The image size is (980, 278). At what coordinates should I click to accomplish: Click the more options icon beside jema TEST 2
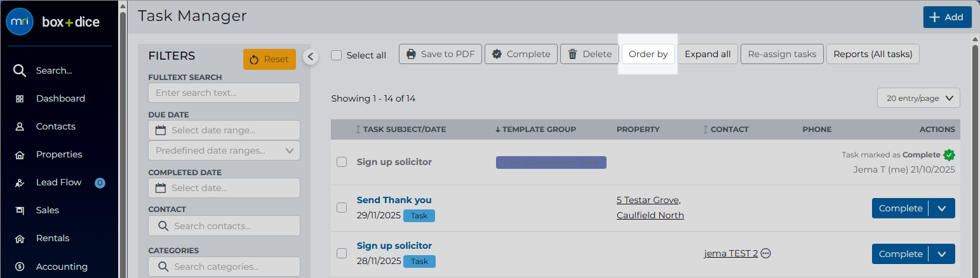[x=766, y=253]
